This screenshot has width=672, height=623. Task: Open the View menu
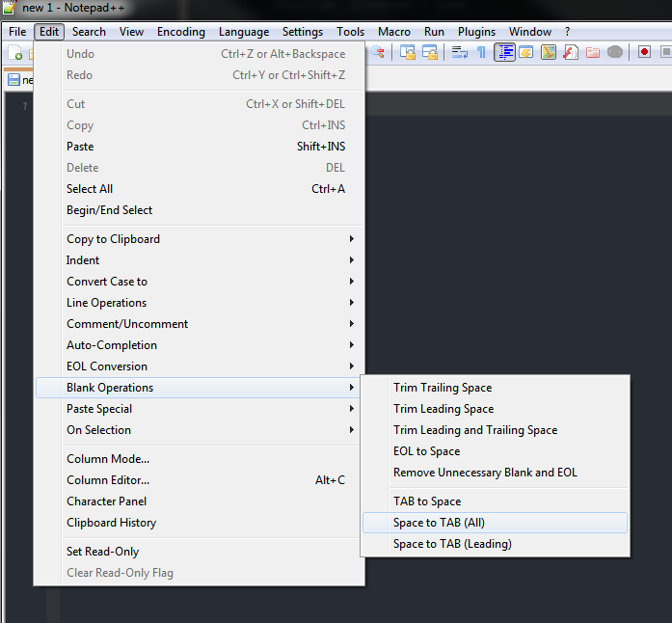point(131,32)
